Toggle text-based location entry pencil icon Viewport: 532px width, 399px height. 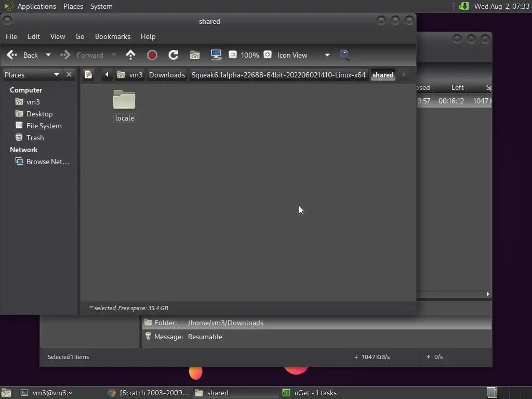coord(88,75)
